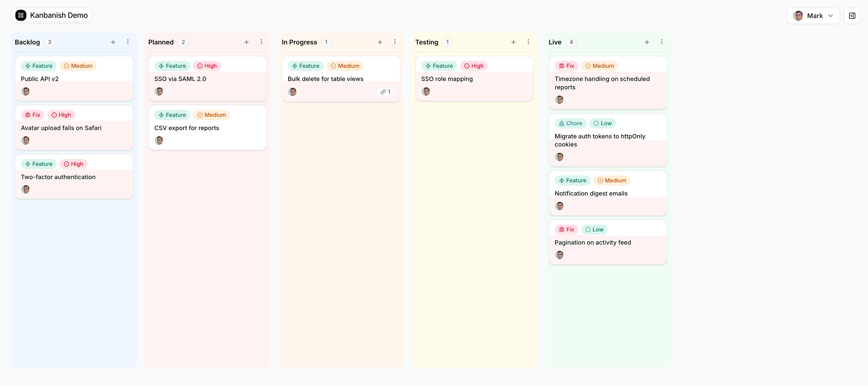Open CSV export for reports card
The height and width of the screenshot is (386, 868).
[208, 128]
